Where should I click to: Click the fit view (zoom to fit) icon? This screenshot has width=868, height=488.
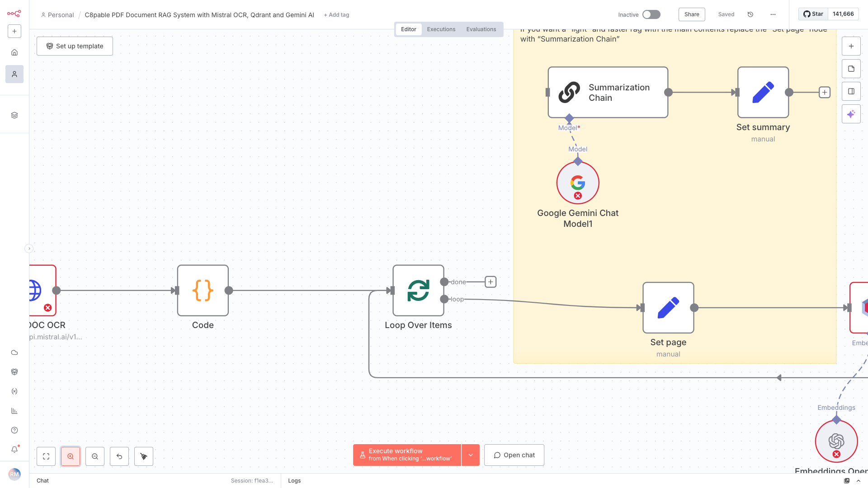(x=46, y=456)
